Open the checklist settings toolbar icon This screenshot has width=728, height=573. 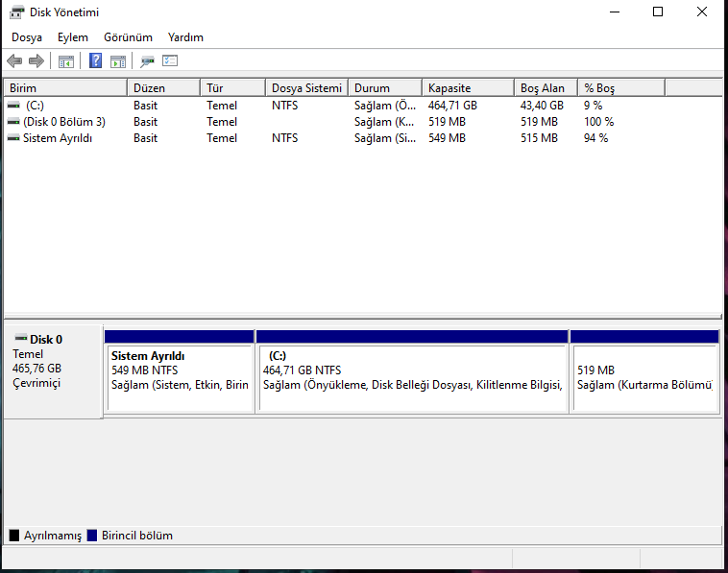[x=170, y=60]
